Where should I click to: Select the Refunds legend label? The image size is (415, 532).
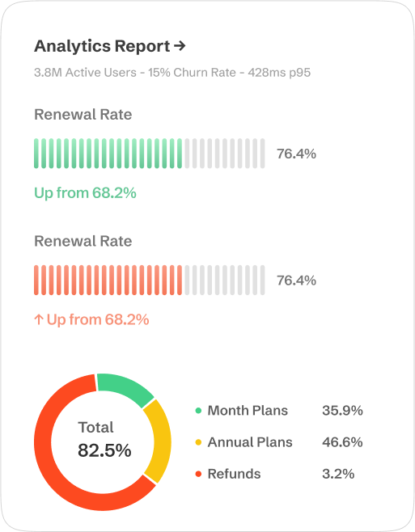point(234,474)
